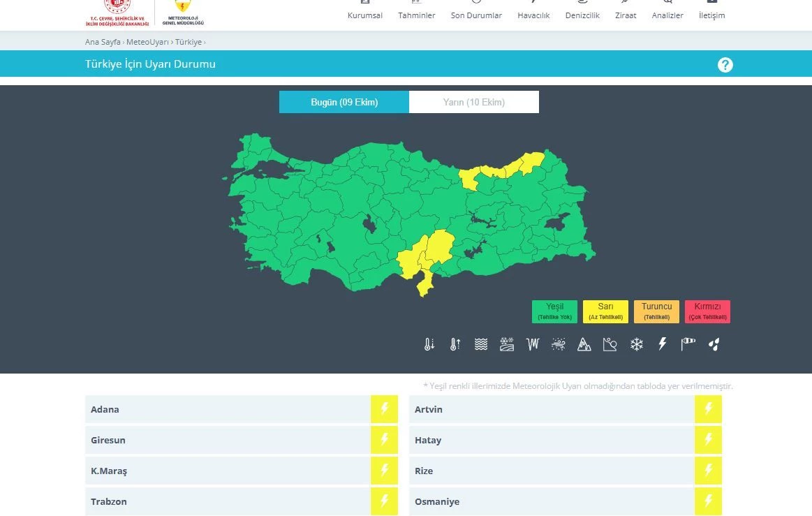The width and height of the screenshot is (812, 516).
Task: Click the high temperature warning icon
Action: (x=455, y=344)
